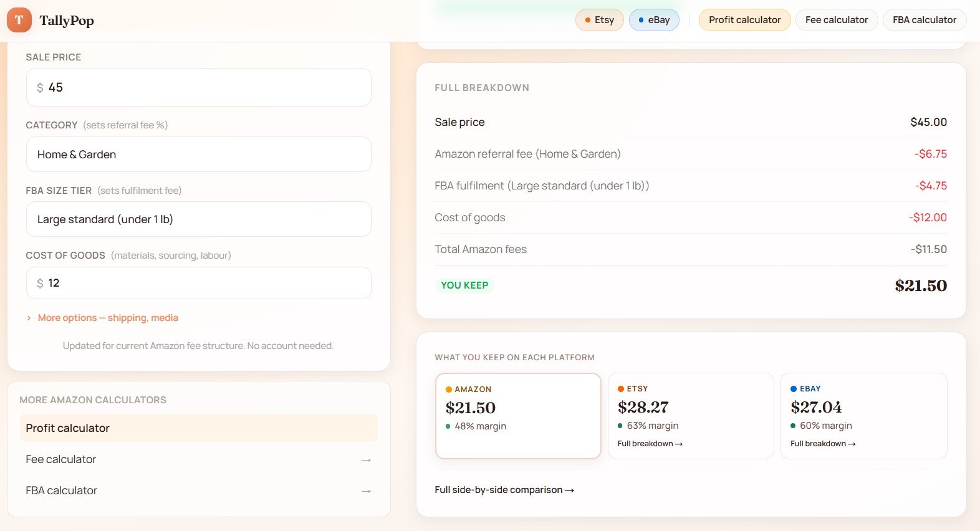Viewport: 980px width, 531px height.
Task: Select the eBay $27.04 platform card
Action: 864,416
